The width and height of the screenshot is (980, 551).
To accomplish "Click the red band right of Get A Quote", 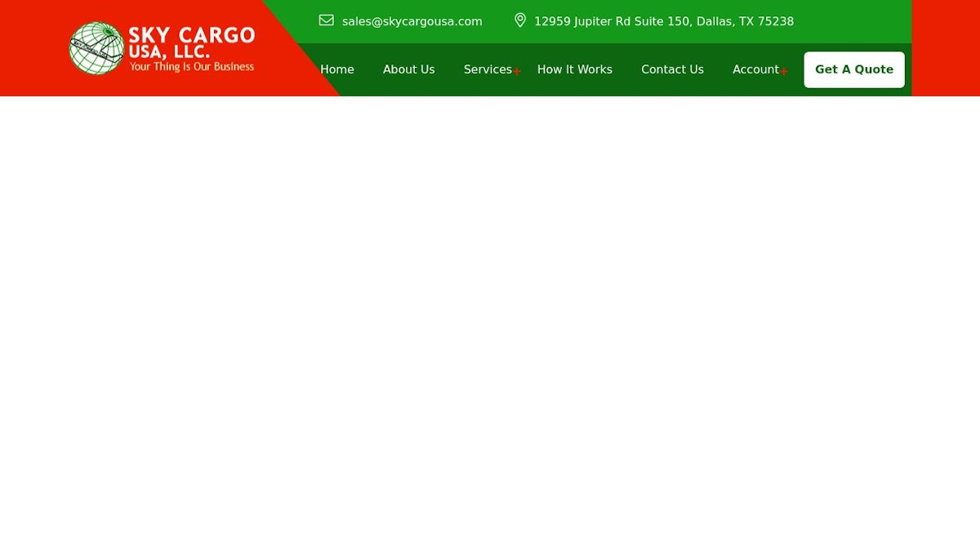I will point(945,49).
